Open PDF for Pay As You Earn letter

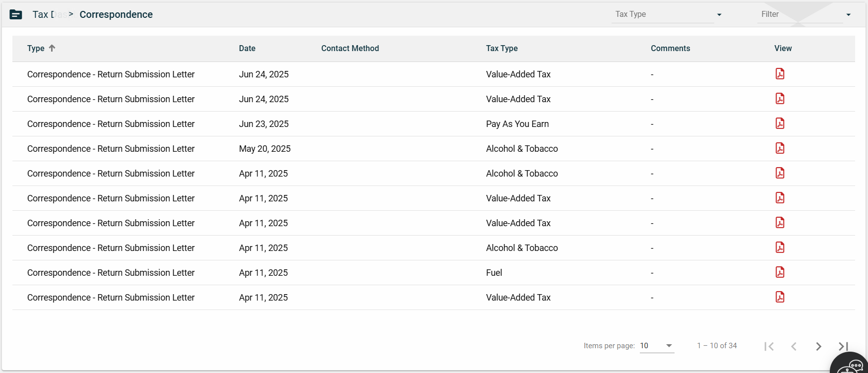780,124
